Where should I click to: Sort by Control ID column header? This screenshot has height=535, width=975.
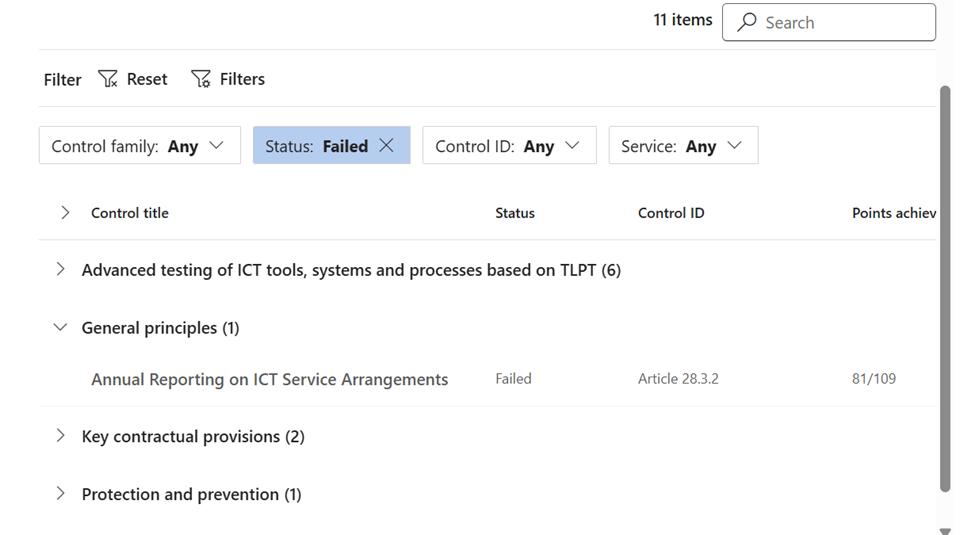pyautogui.click(x=671, y=213)
